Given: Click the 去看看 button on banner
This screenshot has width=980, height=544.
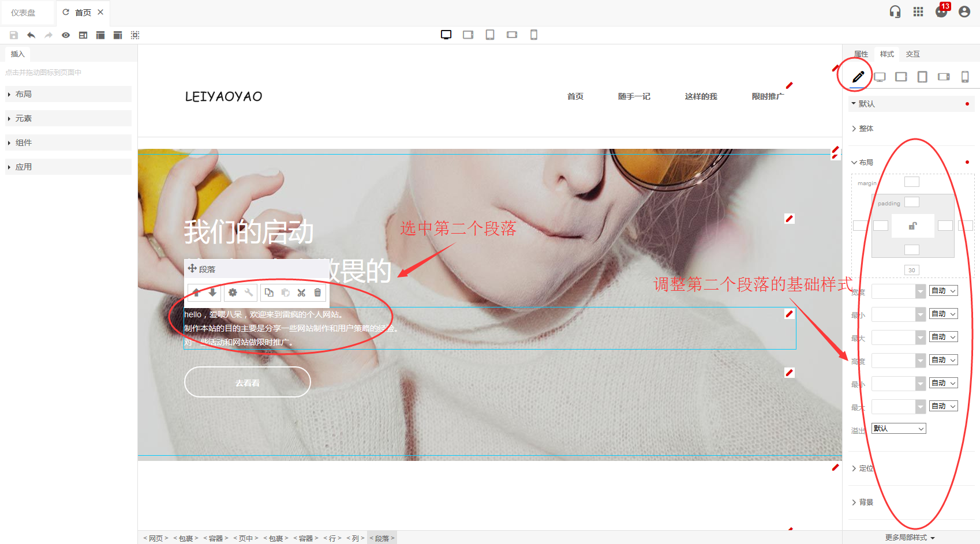Looking at the screenshot, I should (248, 382).
